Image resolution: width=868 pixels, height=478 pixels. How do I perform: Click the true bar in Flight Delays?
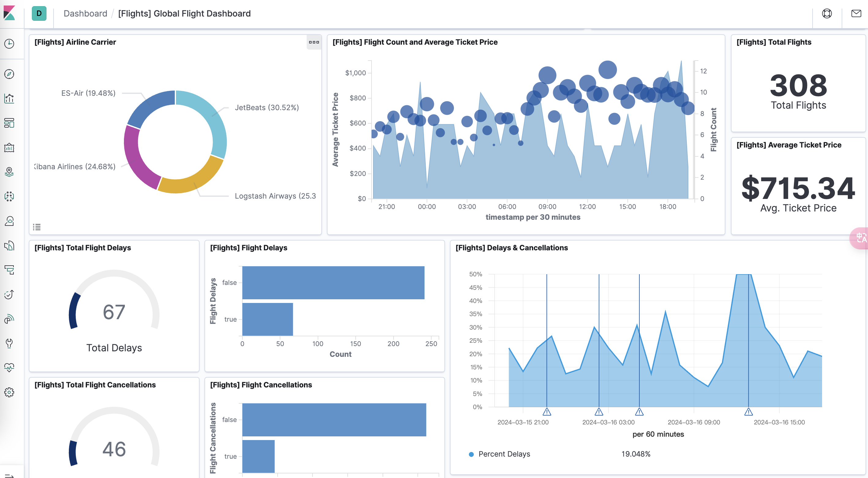(x=268, y=319)
